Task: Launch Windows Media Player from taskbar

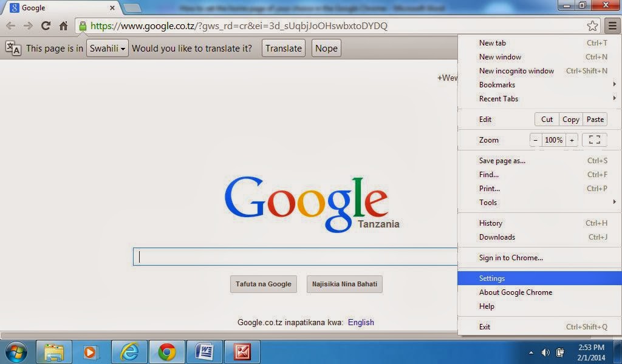Action: 91,352
